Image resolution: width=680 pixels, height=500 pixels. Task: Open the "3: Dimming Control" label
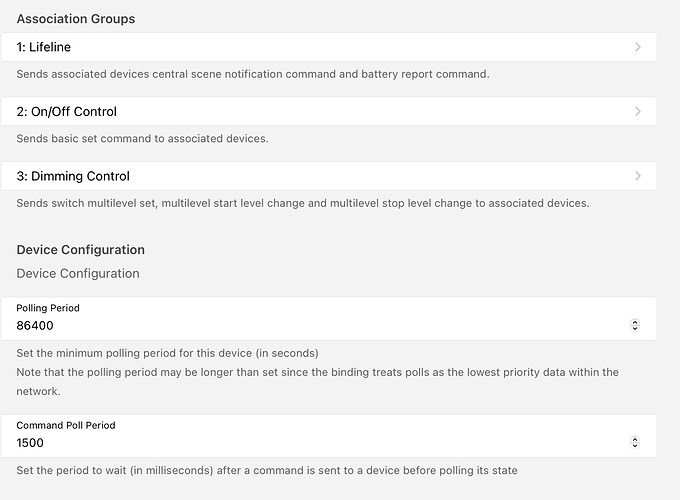click(x=73, y=177)
